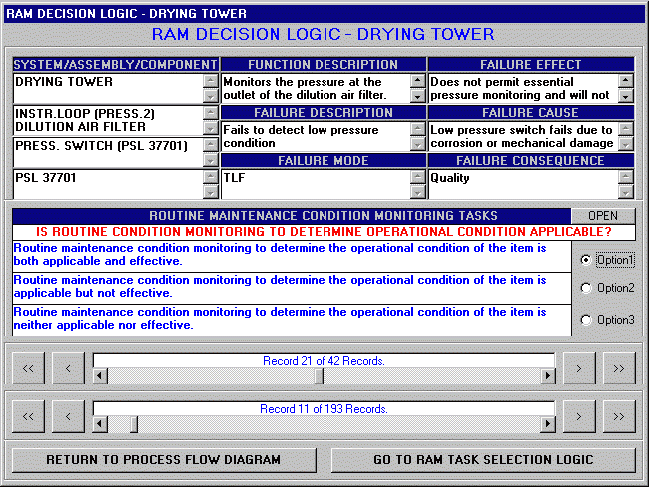Click up arrow in PSL 37701 field
Screen dimensions: 649x487
(x=211, y=177)
